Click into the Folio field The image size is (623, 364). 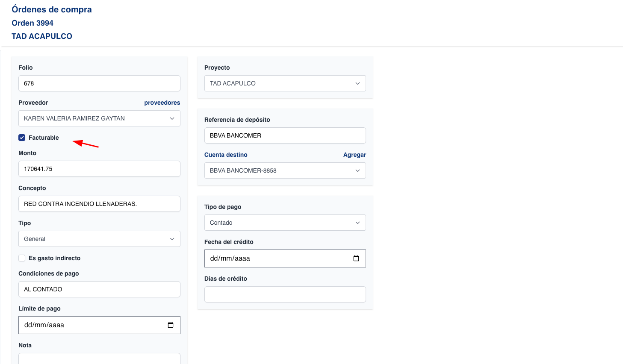[x=99, y=83]
